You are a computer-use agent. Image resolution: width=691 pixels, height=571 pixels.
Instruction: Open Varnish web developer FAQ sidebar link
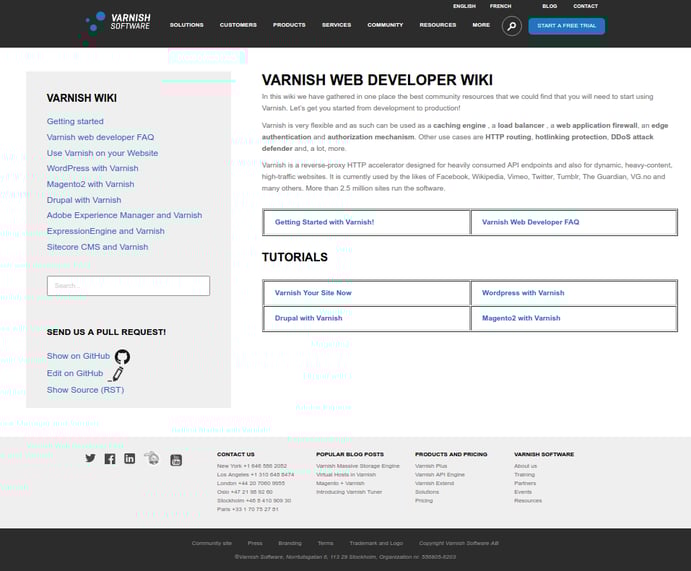pyautogui.click(x=100, y=137)
